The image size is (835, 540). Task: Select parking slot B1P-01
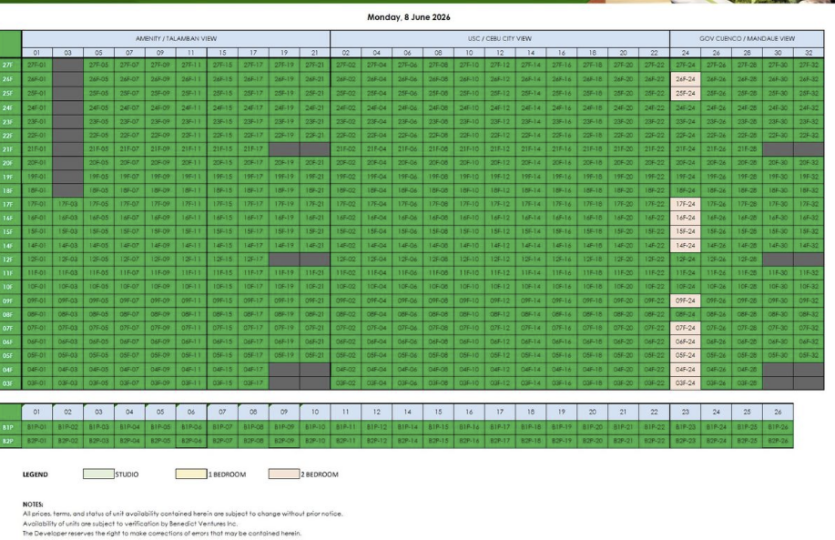(x=37, y=427)
